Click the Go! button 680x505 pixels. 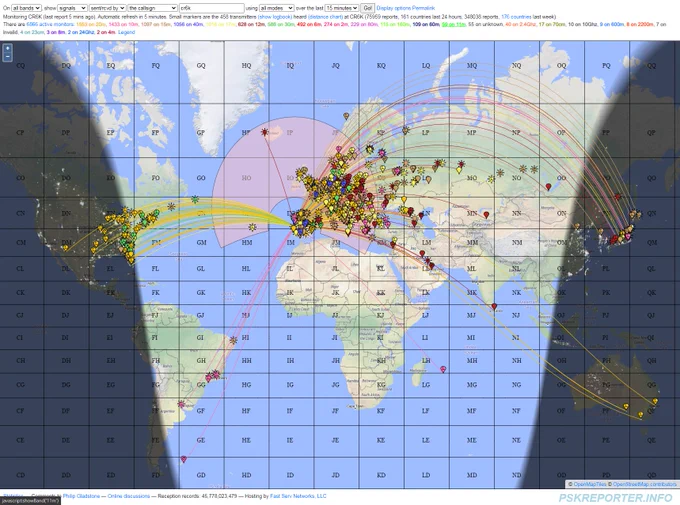(x=368, y=8)
